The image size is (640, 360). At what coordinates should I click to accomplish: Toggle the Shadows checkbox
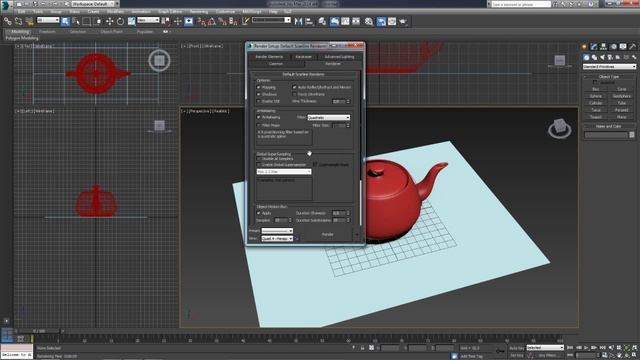pos(258,94)
